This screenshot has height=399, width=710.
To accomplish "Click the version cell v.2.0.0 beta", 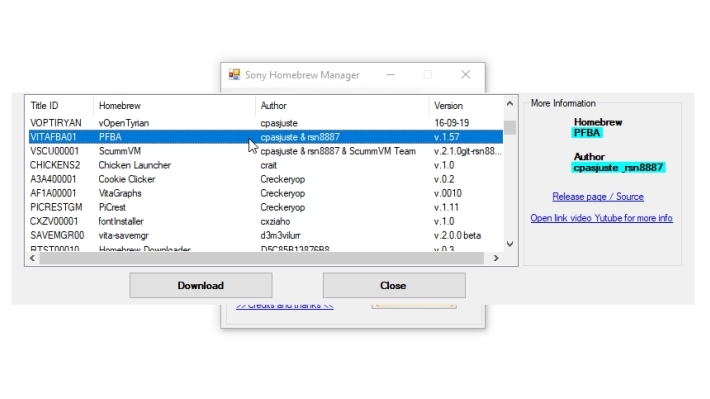I will click(x=457, y=235).
